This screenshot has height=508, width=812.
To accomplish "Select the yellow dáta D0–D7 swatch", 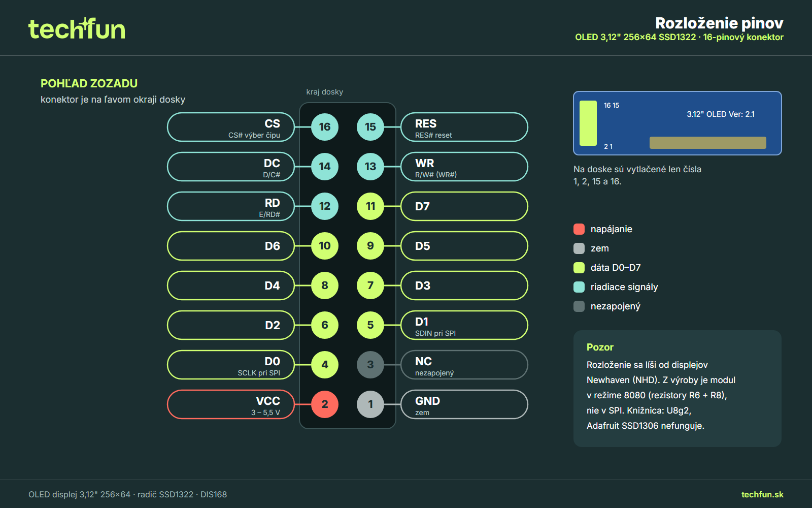I will (579, 268).
